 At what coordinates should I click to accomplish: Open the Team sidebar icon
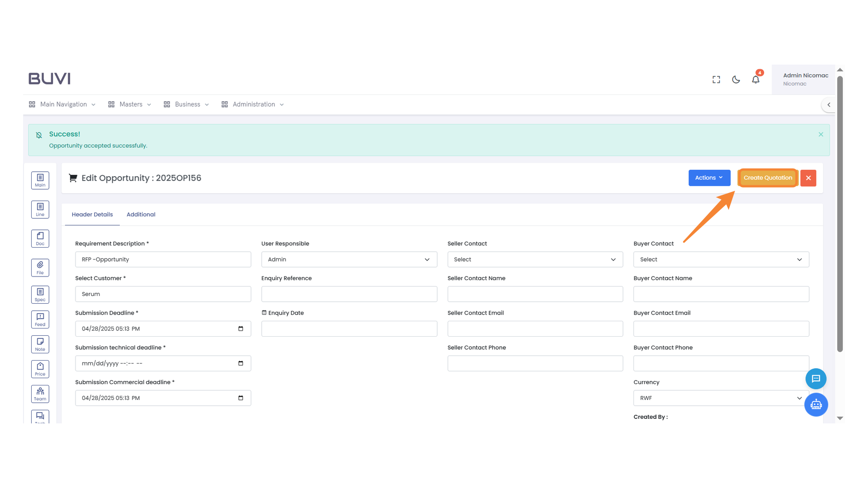(x=40, y=394)
